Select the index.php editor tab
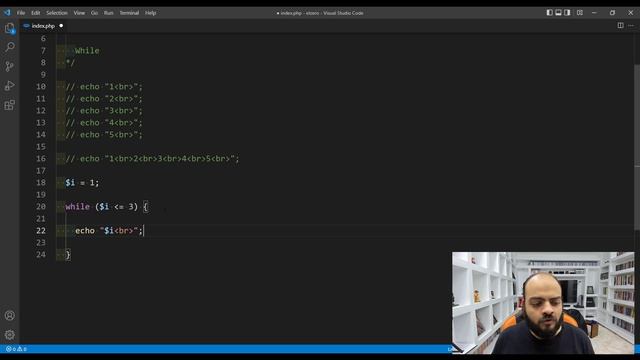 43,26
